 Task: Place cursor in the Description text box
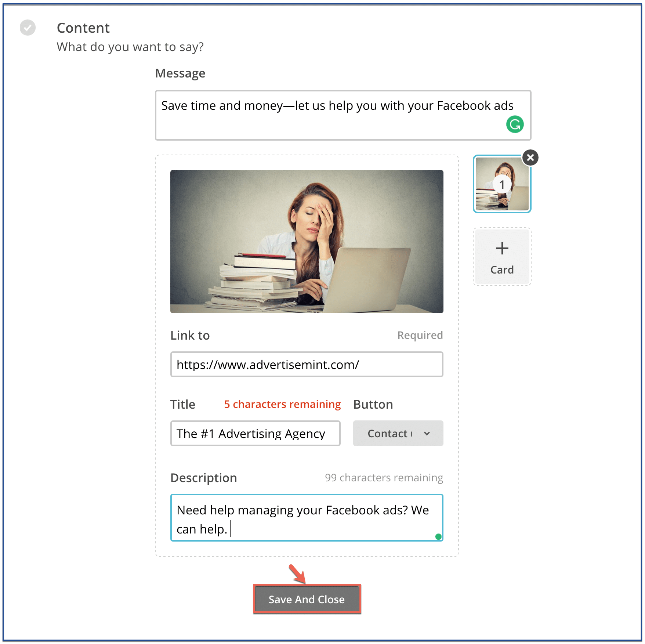click(307, 518)
